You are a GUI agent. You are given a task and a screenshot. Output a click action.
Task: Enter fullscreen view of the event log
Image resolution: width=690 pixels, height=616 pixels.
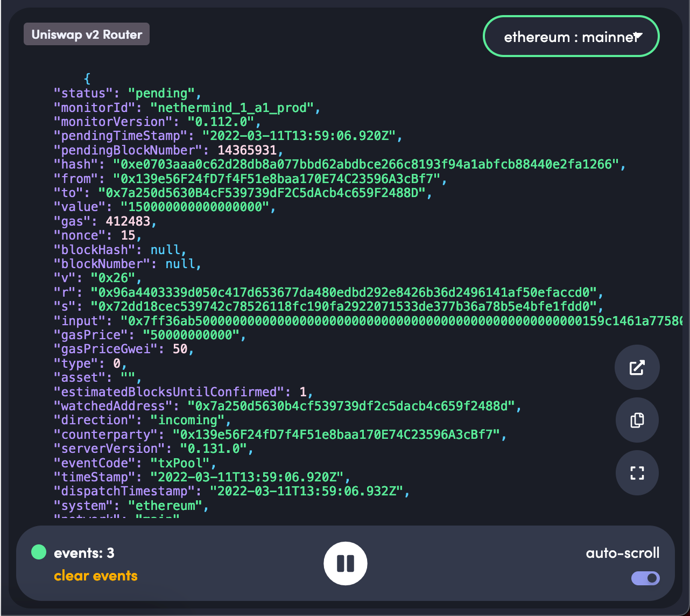[637, 472]
